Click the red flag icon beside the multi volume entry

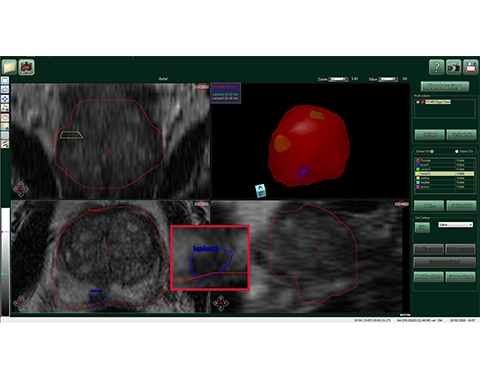[422, 102]
